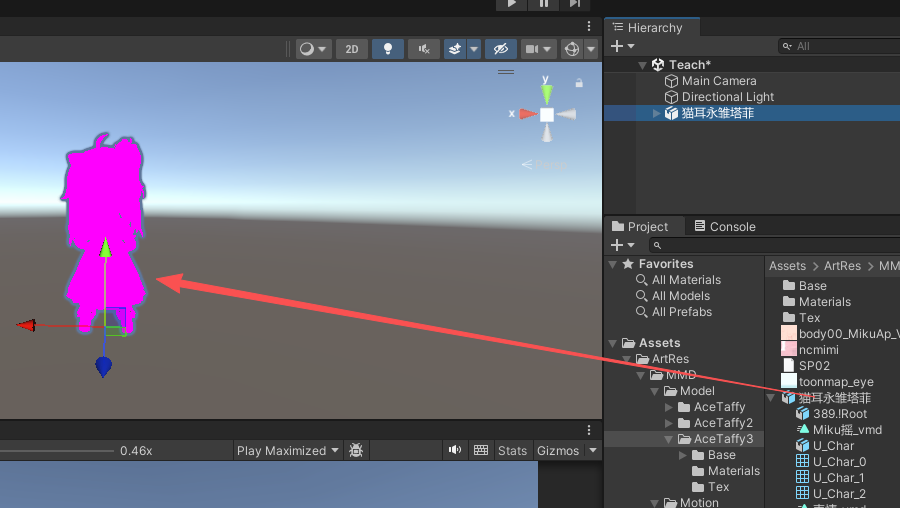Viewport: 900px width, 508px height.
Task: Select the U_Char_2 mesh
Action: (x=839, y=494)
